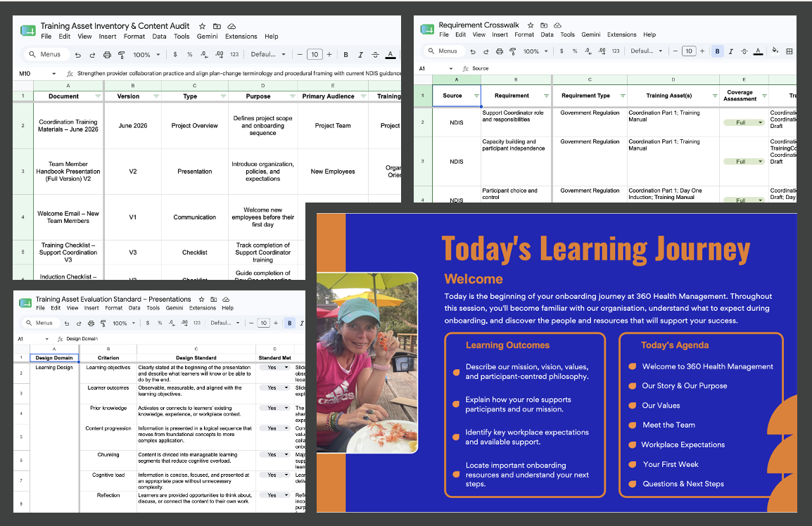Open Primary Audience column filter
Viewport: 812px width, 526px height.
(x=364, y=96)
